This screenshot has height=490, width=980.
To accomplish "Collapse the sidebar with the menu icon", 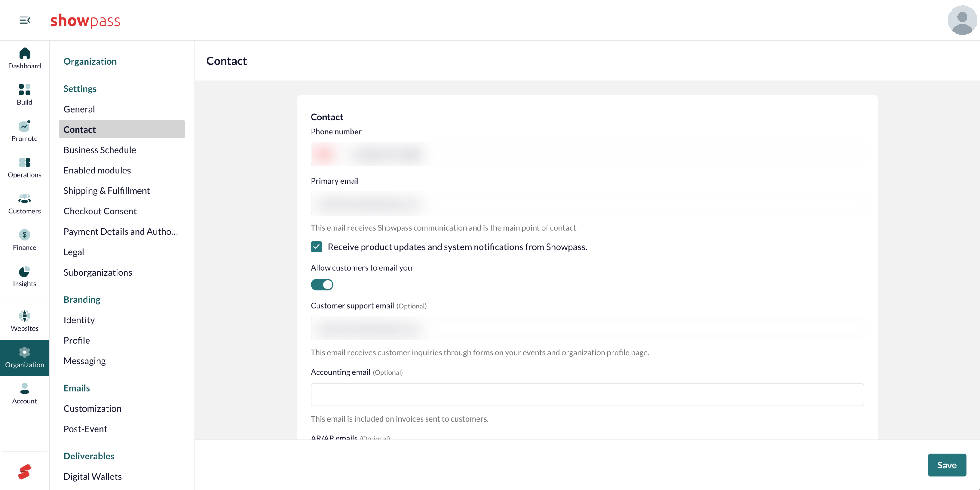I will [x=25, y=20].
